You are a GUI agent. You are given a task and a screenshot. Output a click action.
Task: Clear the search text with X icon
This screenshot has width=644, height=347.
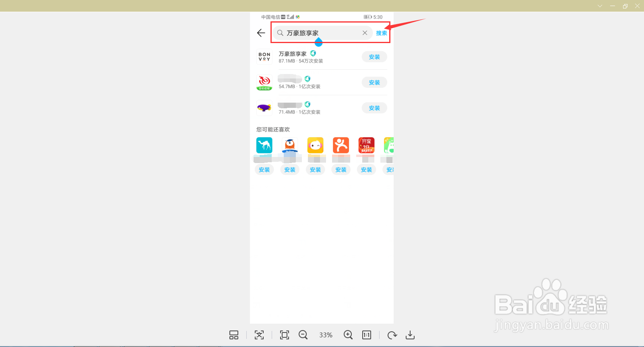[365, 33]
